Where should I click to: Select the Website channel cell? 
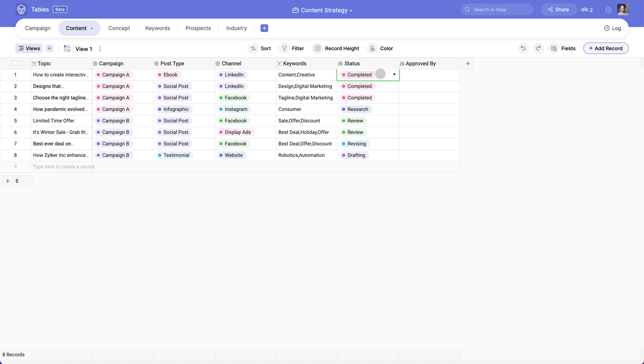click(245, 155)
